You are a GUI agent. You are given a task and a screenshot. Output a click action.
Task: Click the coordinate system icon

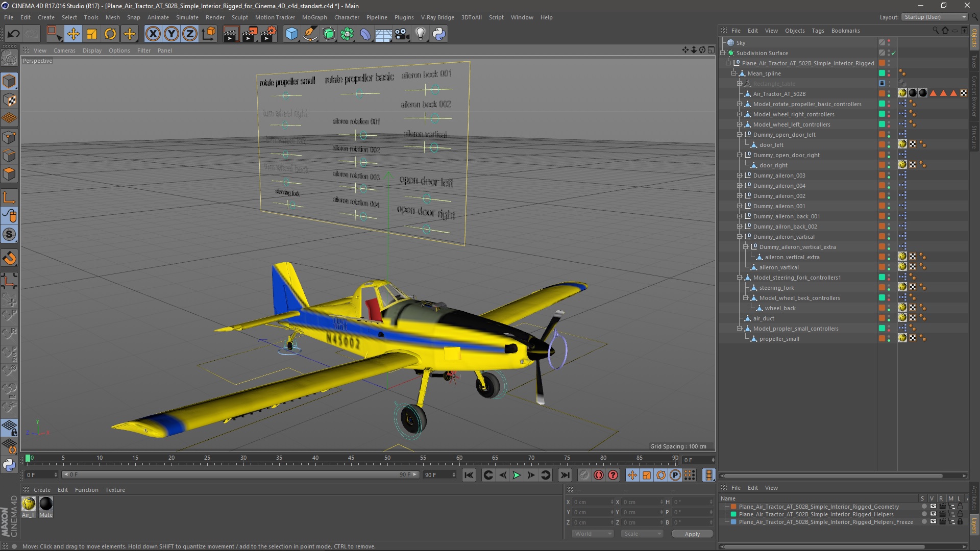(209, 34)
